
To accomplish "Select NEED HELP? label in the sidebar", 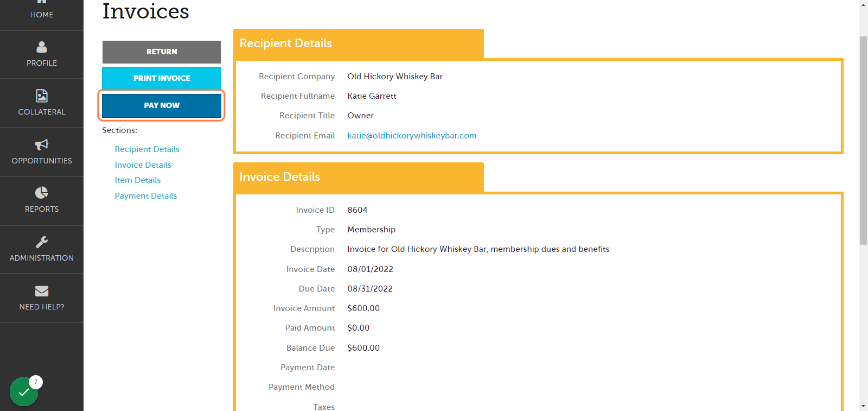I will pyautogui.click(x=42, y=307).
